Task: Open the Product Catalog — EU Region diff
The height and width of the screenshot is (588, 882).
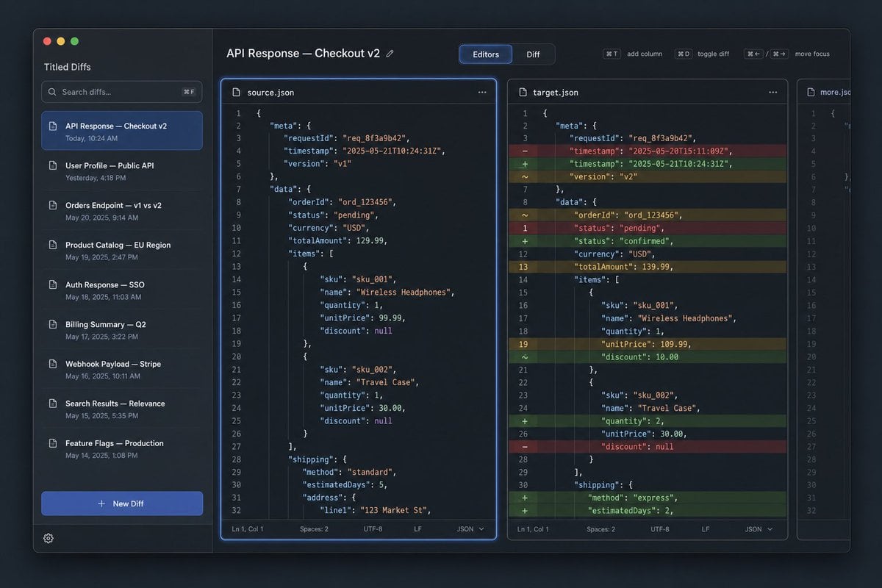Action: pyautogui.click(x=122, y=250)
